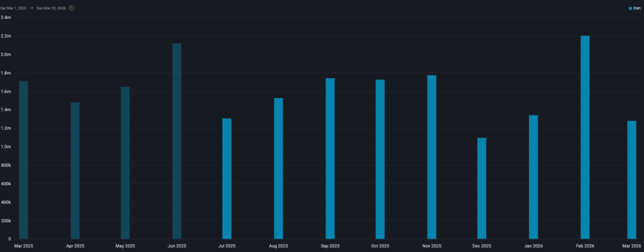Click the 2.2m y-axis label
Screen dimensions: 644x252
pos(6,36)
